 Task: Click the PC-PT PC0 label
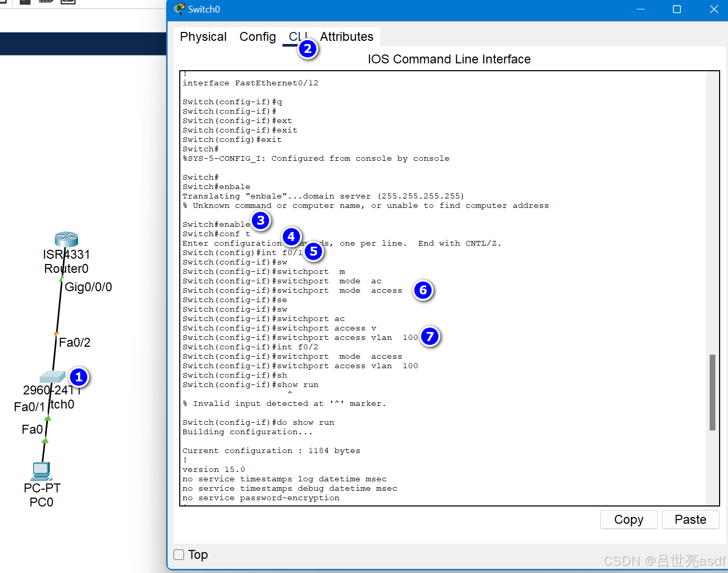(42, 495)
